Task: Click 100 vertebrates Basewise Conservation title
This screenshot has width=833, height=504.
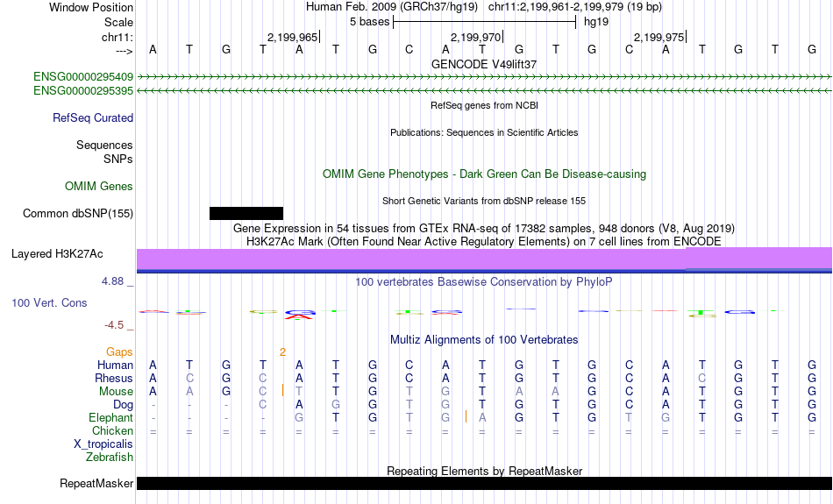Action: (x=484, y=282)
